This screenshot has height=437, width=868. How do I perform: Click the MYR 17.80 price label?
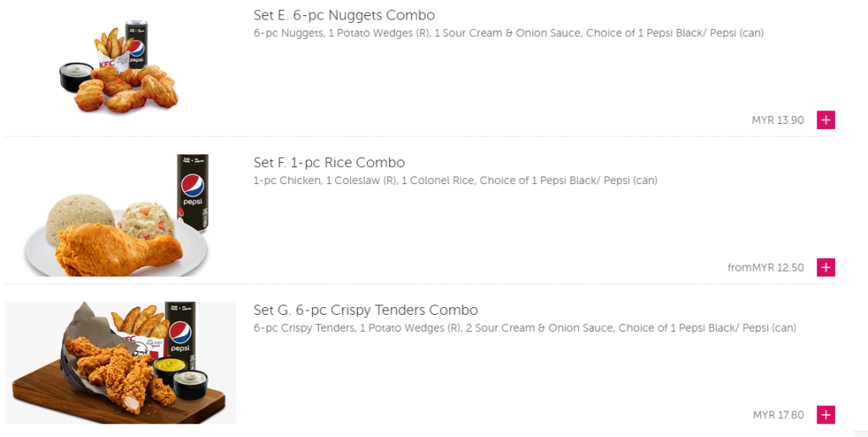778,415
